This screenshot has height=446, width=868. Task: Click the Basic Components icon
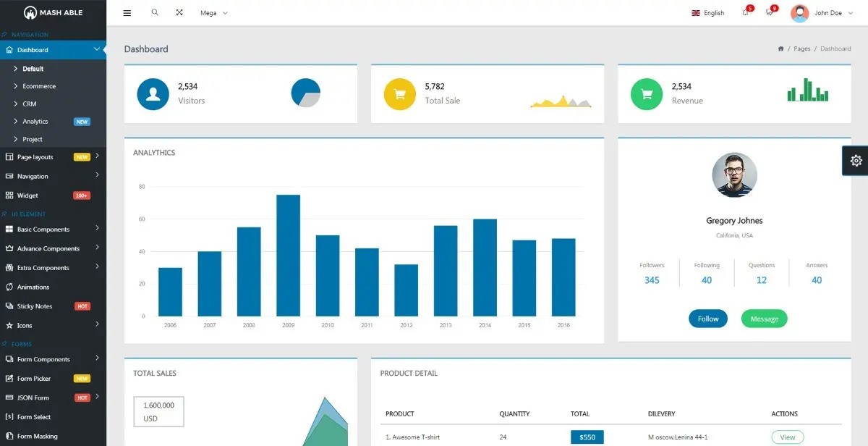[9, 230]
